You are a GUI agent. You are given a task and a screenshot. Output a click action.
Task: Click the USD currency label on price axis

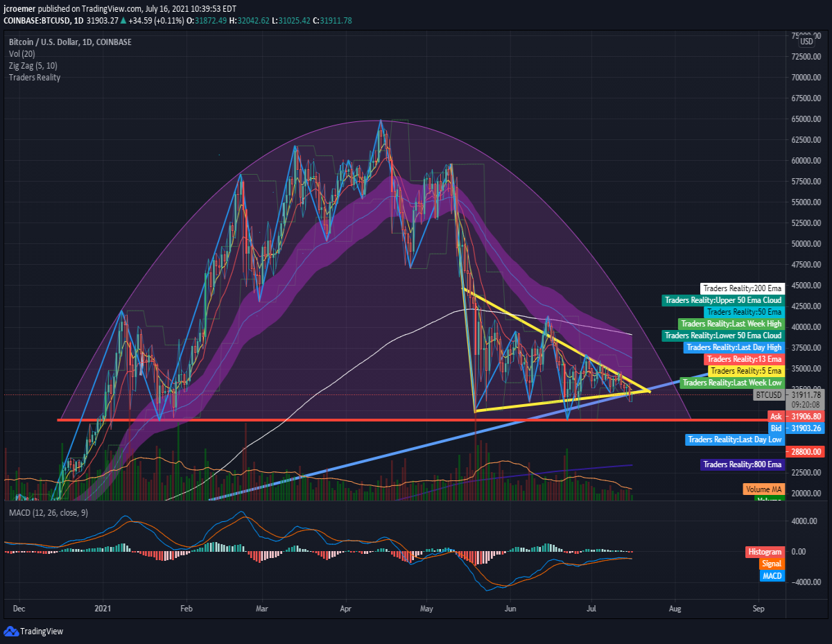[806, 42]
